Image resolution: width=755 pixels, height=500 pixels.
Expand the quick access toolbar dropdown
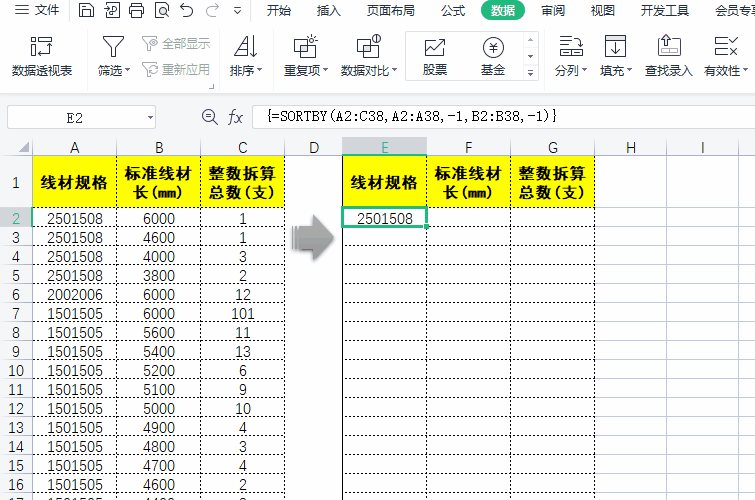pyautogui.click(x=237, y=10)
